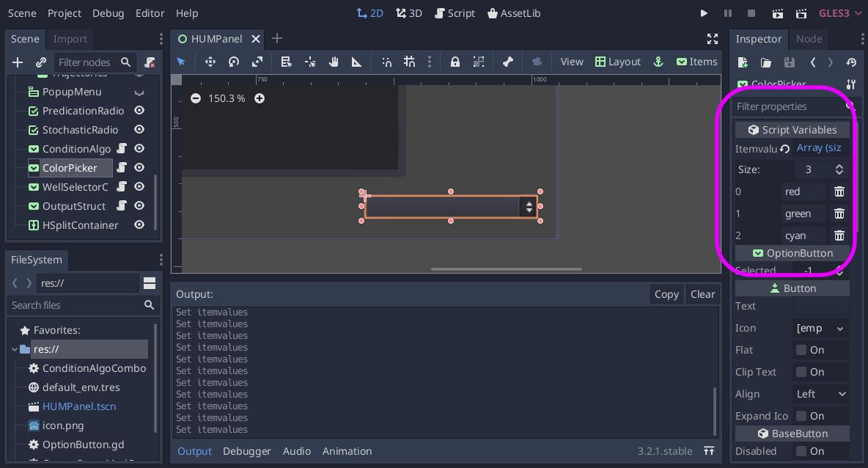Create a new resource in Inspector
The height and width of the screenshot is (468, 868).
click(743, 62)
